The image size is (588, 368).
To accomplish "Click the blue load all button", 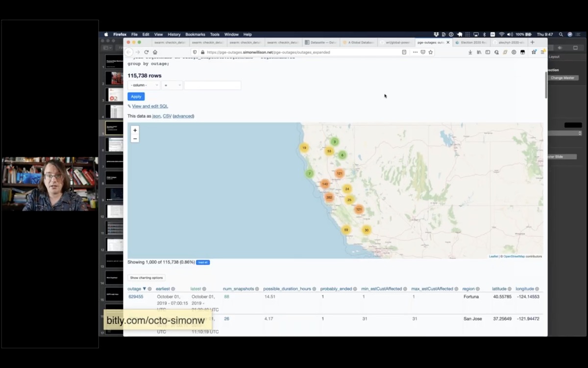I will pos(203,263).
